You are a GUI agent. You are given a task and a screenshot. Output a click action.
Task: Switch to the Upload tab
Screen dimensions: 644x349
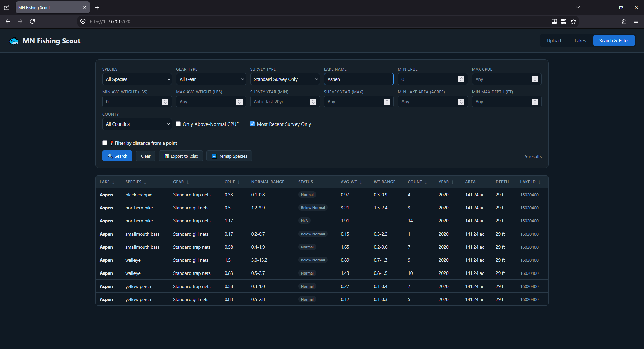[x=554, y=41]
